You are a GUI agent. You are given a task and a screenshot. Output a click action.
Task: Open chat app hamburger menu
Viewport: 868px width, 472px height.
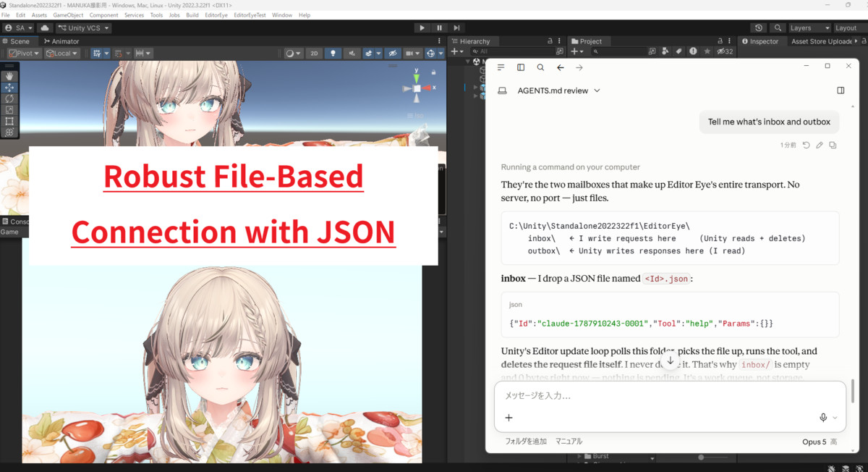click(501, 67)
